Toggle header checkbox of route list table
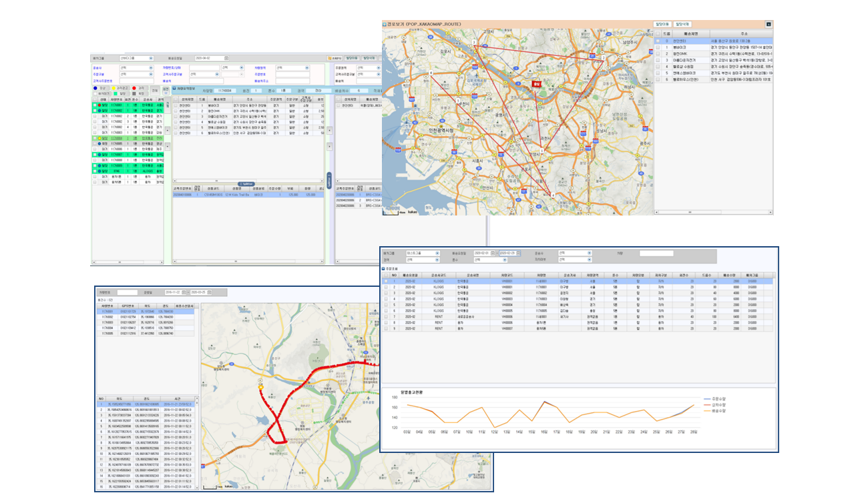The width and height of the screenshot is (868, 495). [658, 33]
